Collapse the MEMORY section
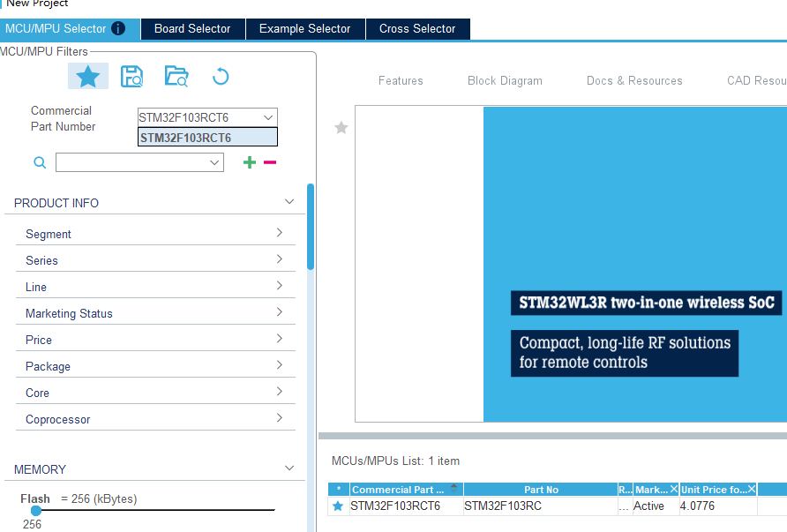The image size is (787, 532). pos(289,468)
